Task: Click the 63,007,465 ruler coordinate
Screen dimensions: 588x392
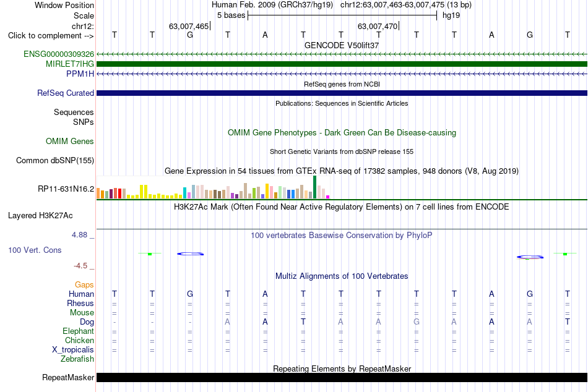Action: (x=189, y=26)
